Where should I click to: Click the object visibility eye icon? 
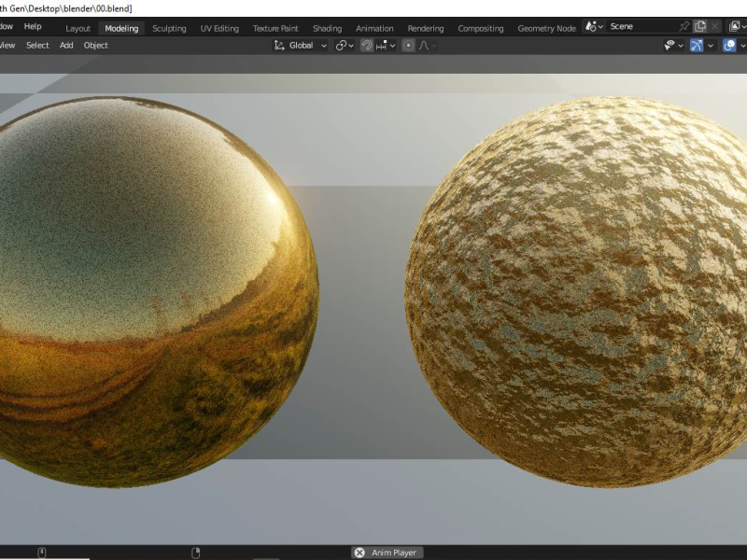[669, 45]
